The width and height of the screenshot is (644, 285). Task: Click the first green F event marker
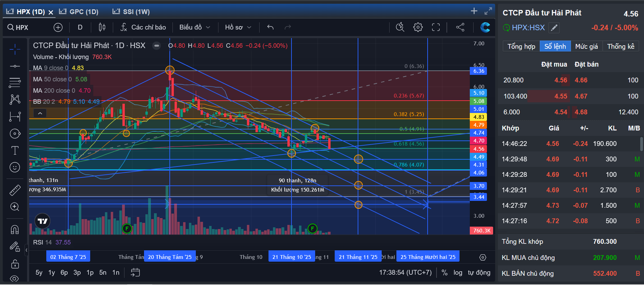pyautogui.click(x=127, y=228)
